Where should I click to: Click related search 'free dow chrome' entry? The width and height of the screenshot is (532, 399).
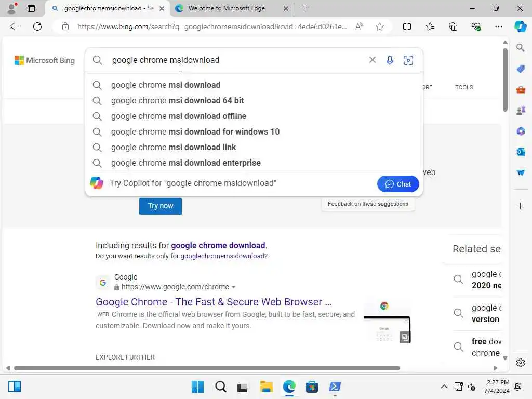(x=477, y=347)
